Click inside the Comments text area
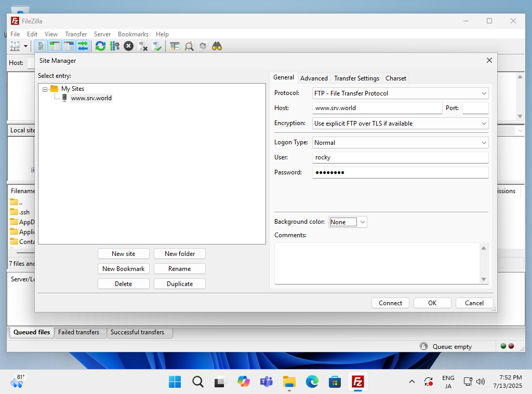 [x=377, y=264]
